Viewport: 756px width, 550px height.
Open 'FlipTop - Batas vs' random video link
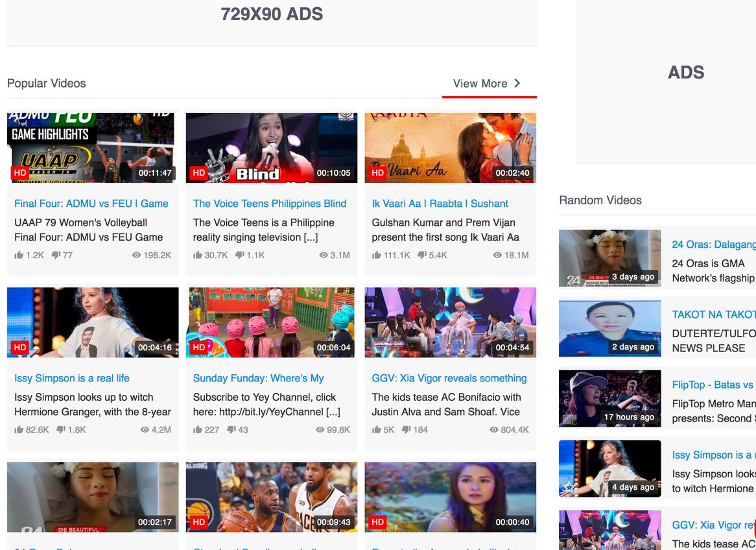(x=713, y=385)
